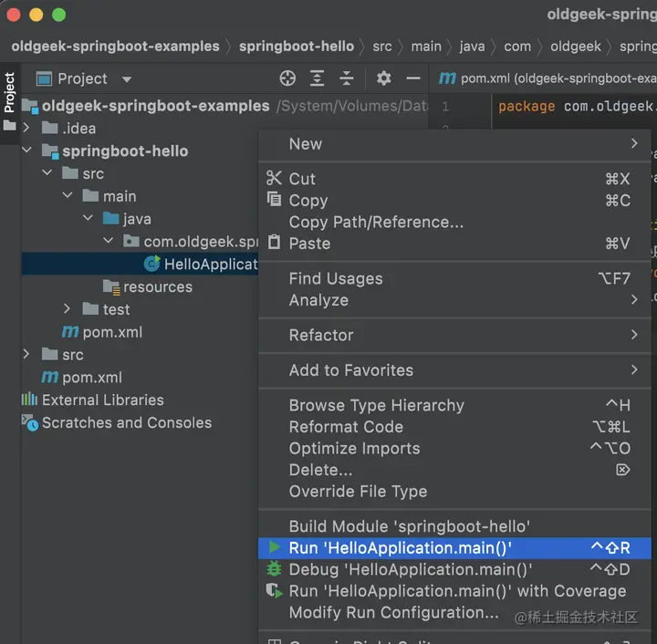The height and width of the screenshot is (644, 657).
Task: Click the Maven icon on pom.xml editor tab
Action: tap(447, 78)
